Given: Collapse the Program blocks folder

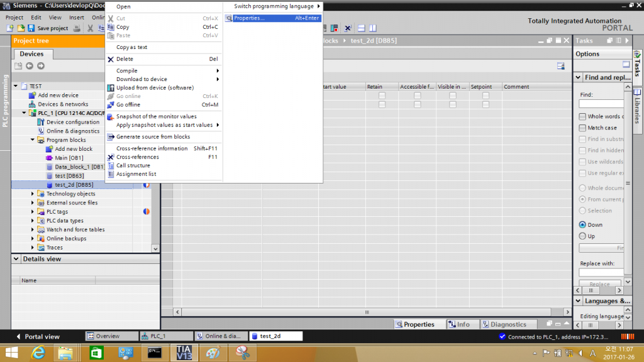Looking at the screenshot, I should [33, 140].
